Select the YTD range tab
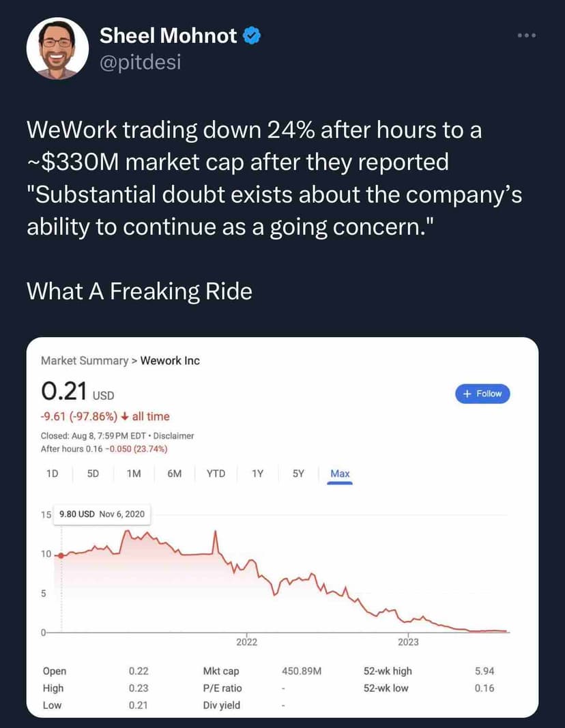This screenshot has width=565, height=728. point(216,474)
